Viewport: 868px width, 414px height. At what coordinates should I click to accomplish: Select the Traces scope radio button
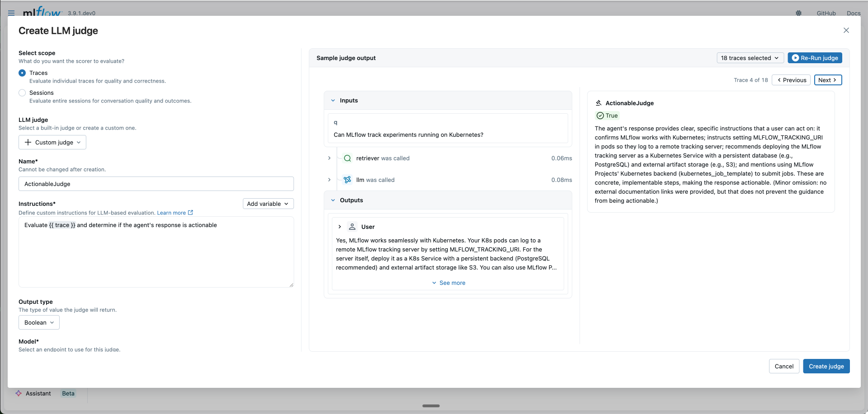pyautogui.click(x=22, y=73)
